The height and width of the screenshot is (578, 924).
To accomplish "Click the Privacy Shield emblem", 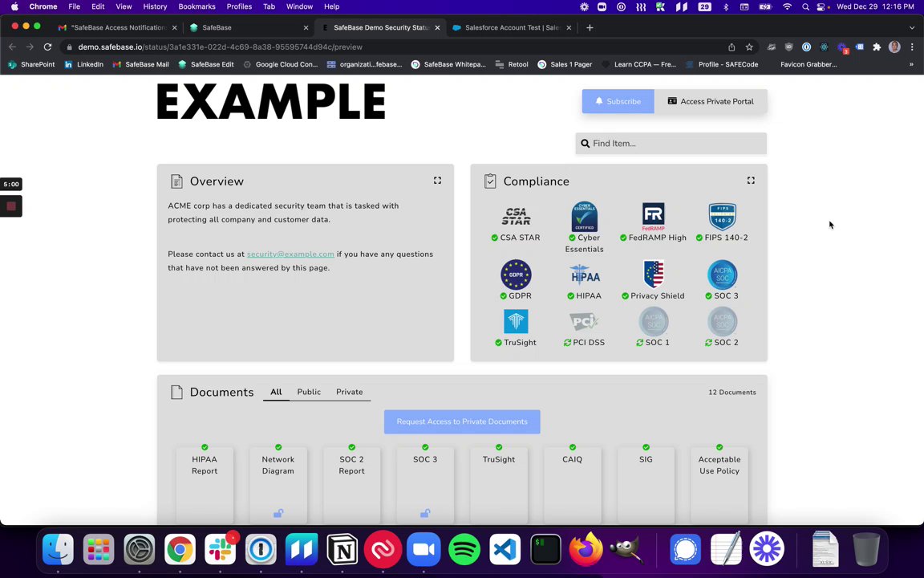I will click(x=653, y=275).
